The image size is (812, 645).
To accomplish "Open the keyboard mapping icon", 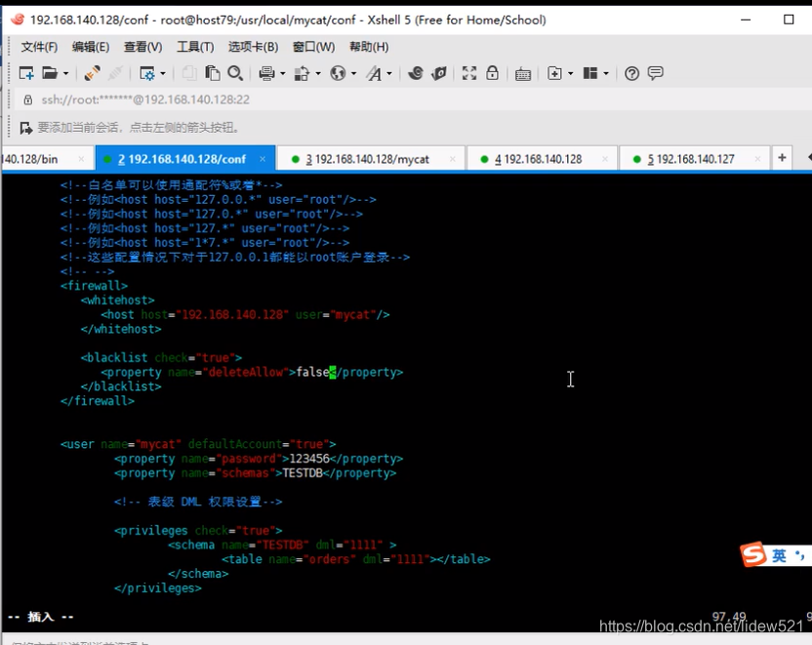I will 523,73.
